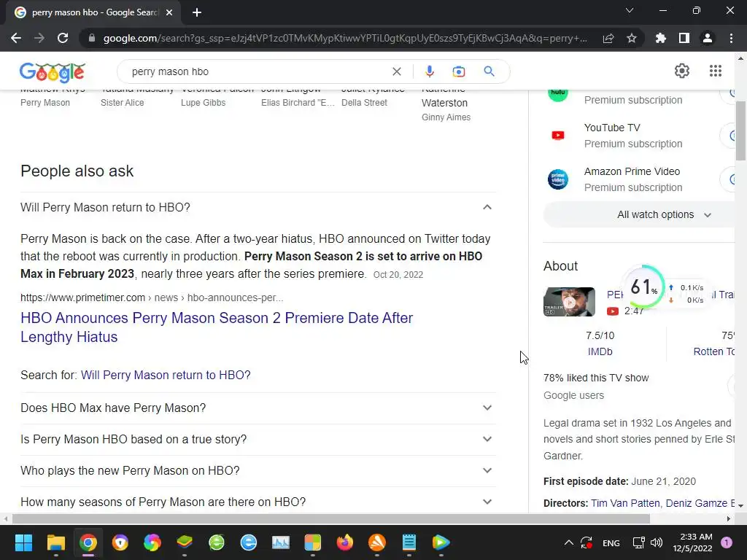Open the clock showing 2:33 AM
747x560 pixels.
click(x=692, y=542)
